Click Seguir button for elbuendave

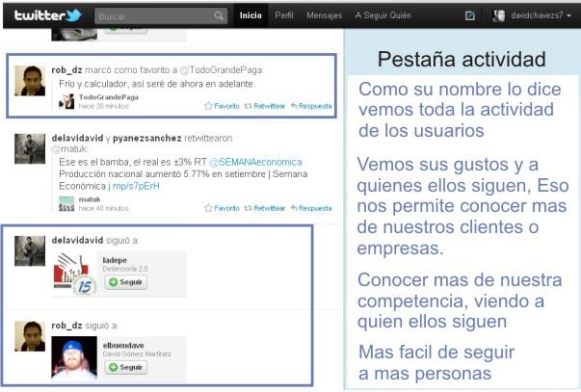click(x=126, y=368)
